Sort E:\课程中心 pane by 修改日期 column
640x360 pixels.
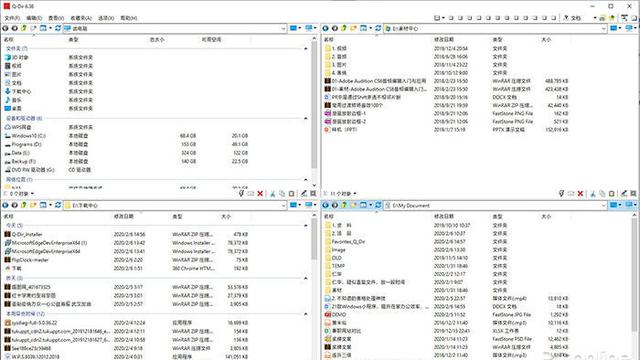(x=444, y=40)
